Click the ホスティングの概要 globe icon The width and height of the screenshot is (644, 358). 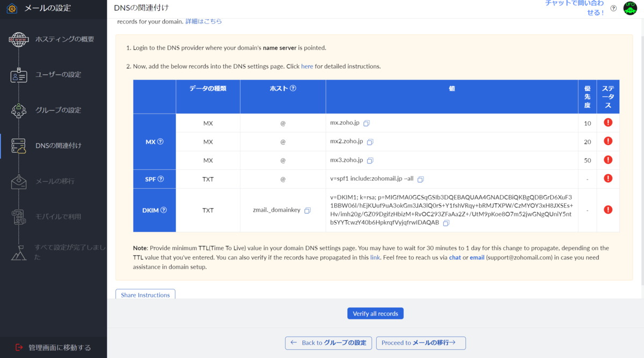click(x=19, y=39)
